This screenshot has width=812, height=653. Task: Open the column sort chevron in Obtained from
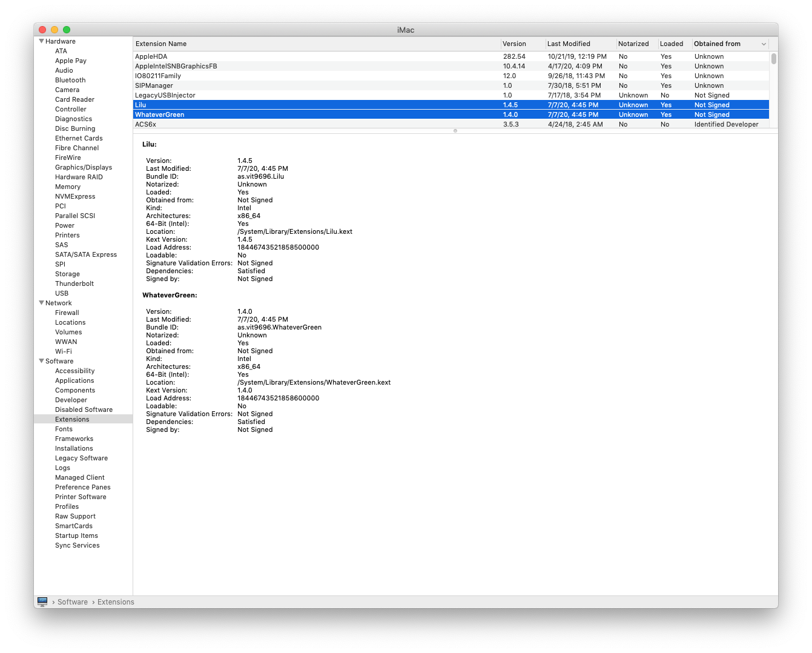pos(764,44)
